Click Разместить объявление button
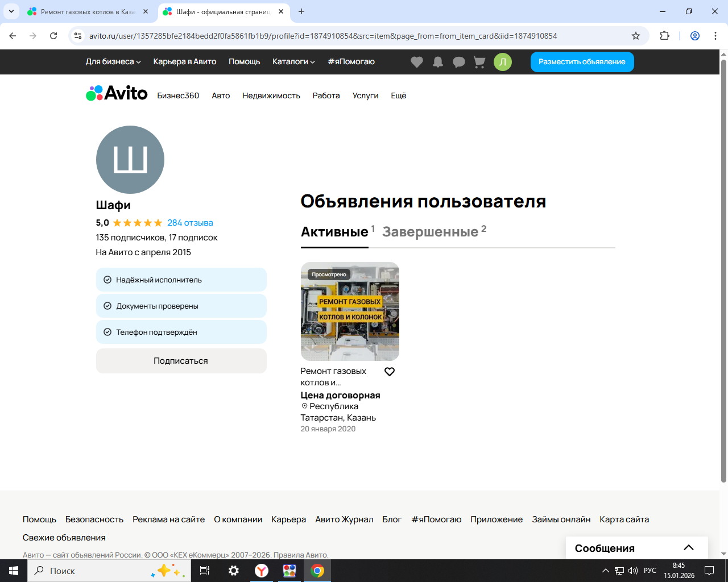 [582, 62]
